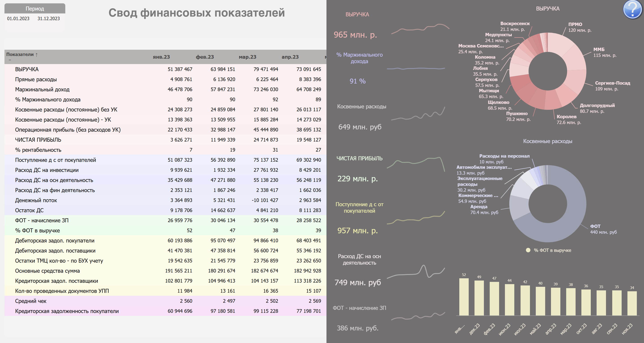Select the ЧИСТАЯ ПРИБЫЛЬ row label
Screen dimensions: 644x343
[38, 140]
